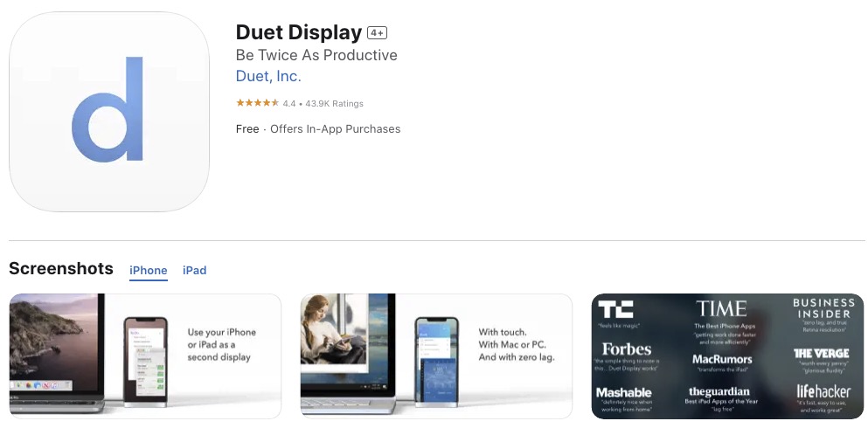
Task: Click theguardian logo
Action: [719, 392]
